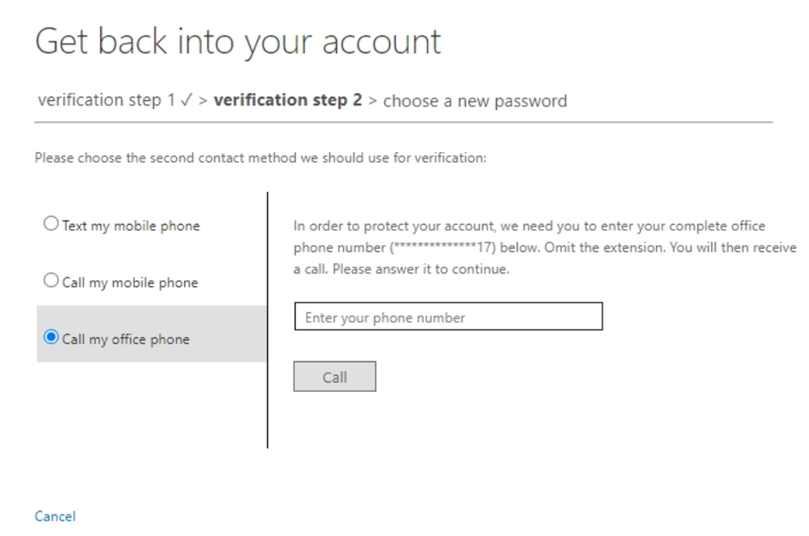Click the office phone instruction paragraph

click(x=545, y=248)
